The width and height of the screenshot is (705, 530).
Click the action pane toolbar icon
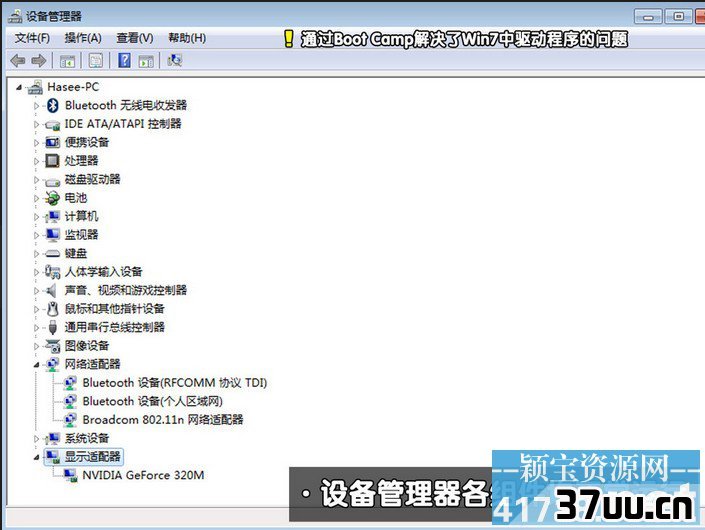pos(146,61)
